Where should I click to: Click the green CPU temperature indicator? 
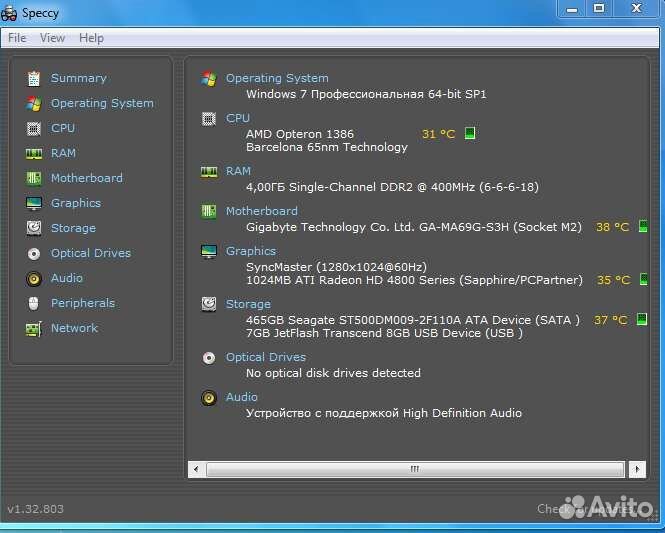(469, 133)
